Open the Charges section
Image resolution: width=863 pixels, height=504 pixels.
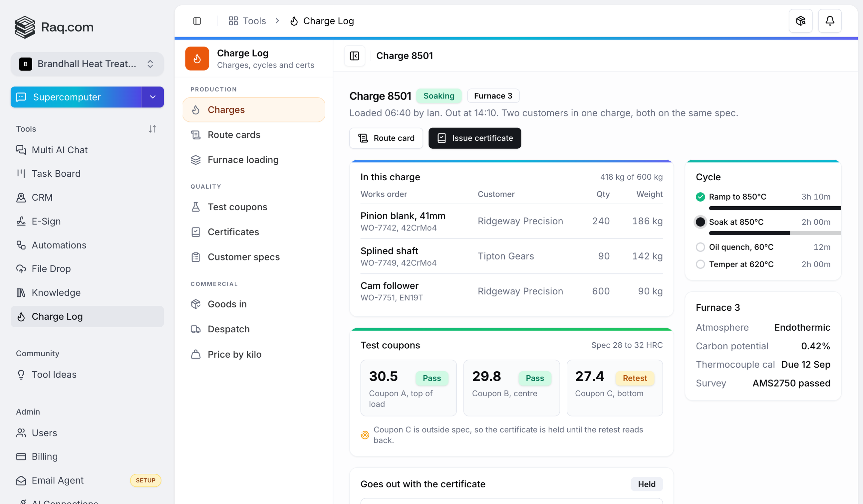pyautogui.click(x=254, y=110)
